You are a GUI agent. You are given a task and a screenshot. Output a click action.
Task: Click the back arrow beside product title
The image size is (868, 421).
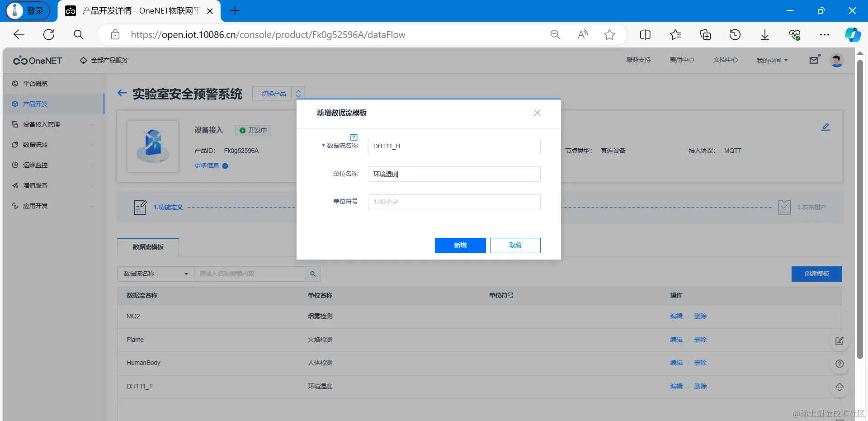122,93
